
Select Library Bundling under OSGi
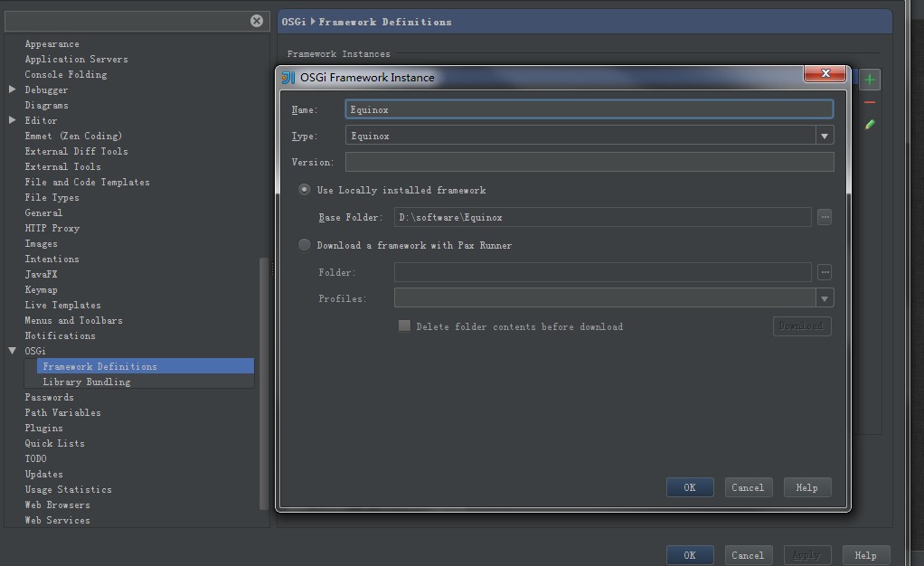(87, 382)
